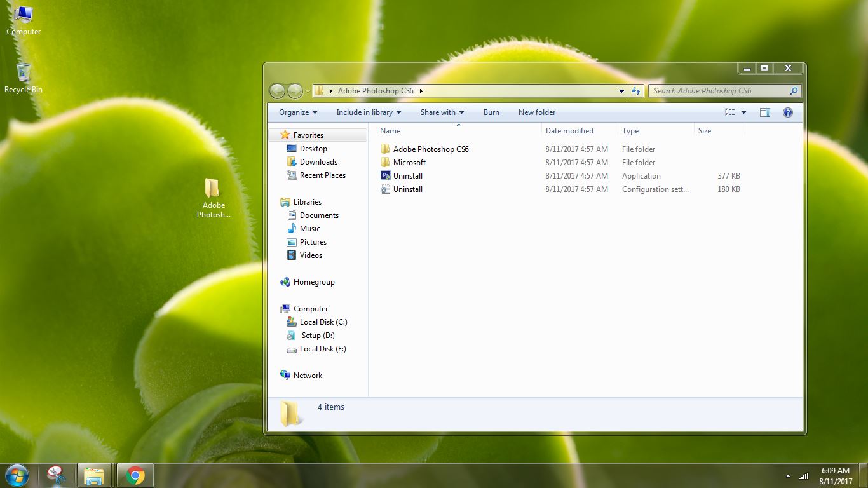Select Local Disk (C:) in navigation pane

323,322
